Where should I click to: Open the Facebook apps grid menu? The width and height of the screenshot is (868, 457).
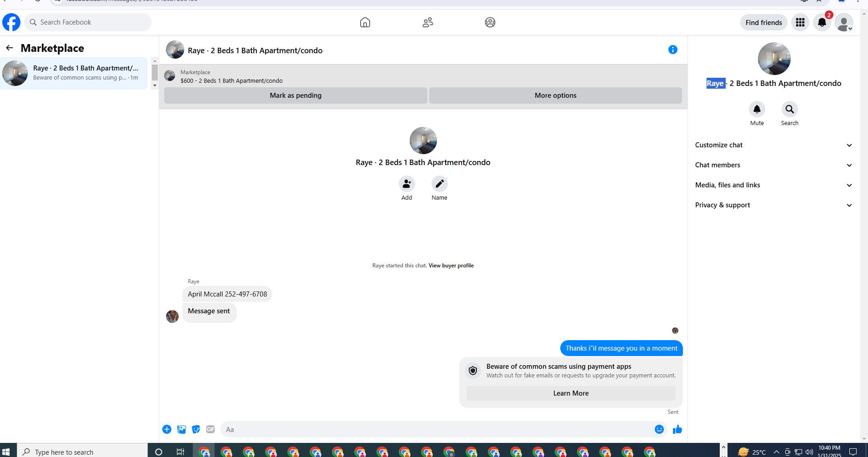point(800,22)
